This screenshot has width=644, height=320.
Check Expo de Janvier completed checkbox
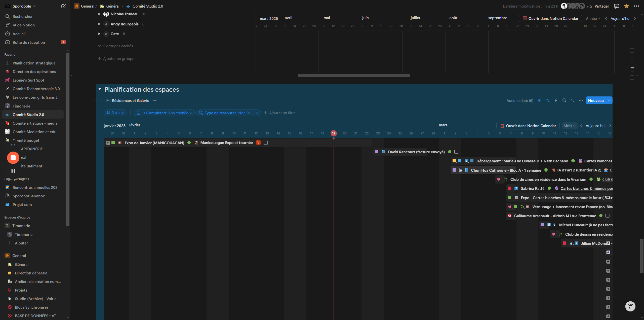click(x=266, y=143)
